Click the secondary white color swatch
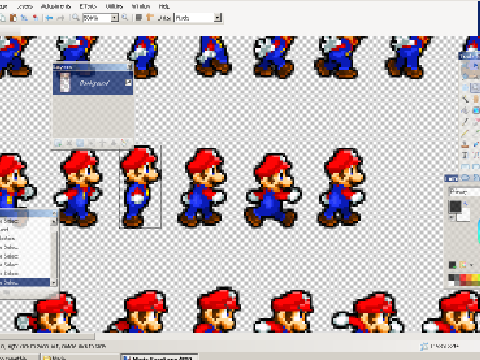The image size is (480, 360). 465,216
